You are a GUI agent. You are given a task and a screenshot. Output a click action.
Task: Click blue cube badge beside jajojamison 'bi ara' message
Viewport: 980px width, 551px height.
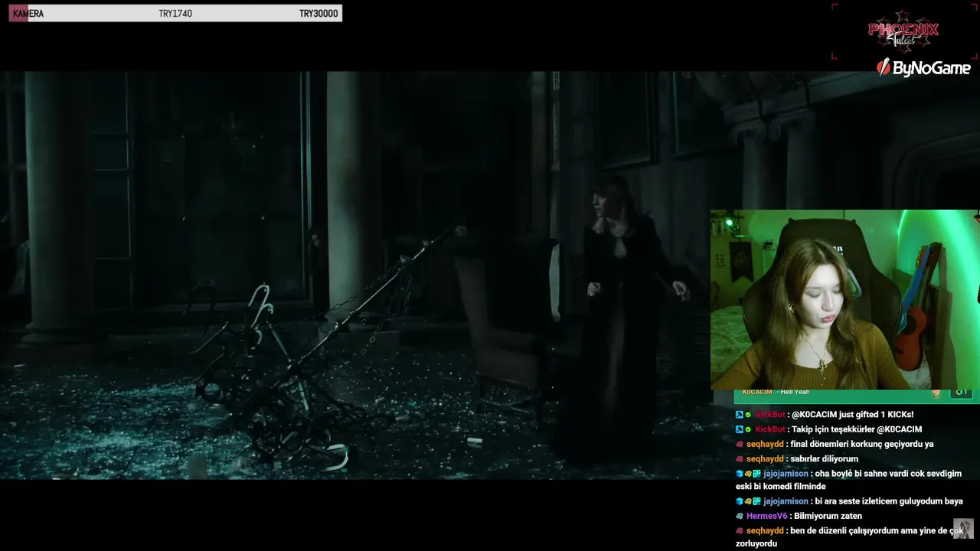point(740,501)
